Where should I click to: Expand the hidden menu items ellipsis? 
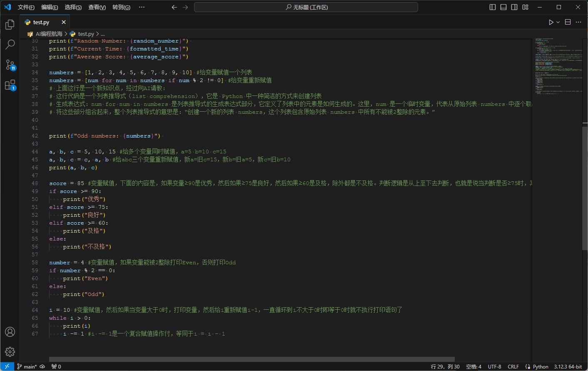pyautogui.click(x=142, y=7)
